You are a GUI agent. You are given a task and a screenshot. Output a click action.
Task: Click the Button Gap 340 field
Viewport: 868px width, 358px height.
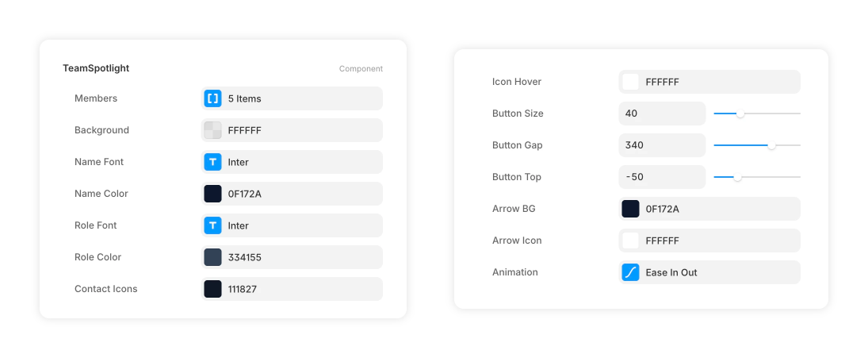coord(662,145)
